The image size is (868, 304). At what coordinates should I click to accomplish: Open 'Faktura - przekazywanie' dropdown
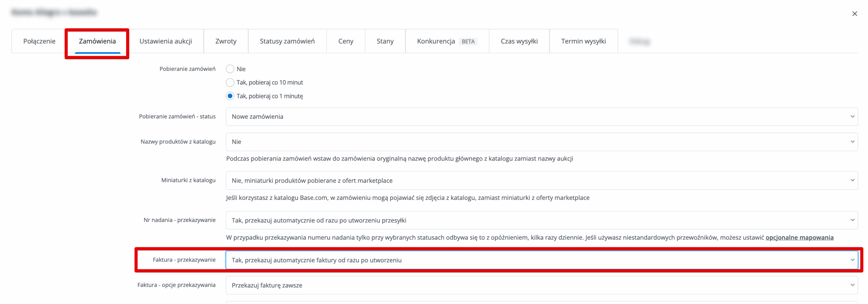coord(541,260)
